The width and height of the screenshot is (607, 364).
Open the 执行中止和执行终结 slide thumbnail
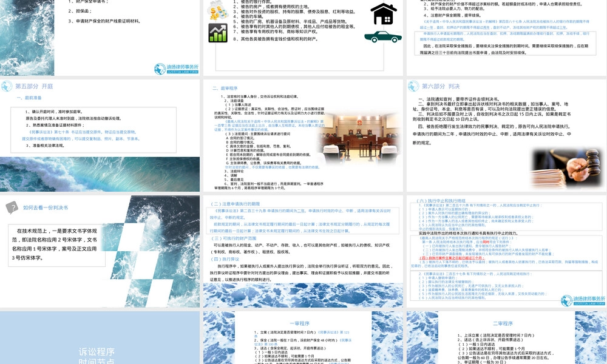(507, 251)
